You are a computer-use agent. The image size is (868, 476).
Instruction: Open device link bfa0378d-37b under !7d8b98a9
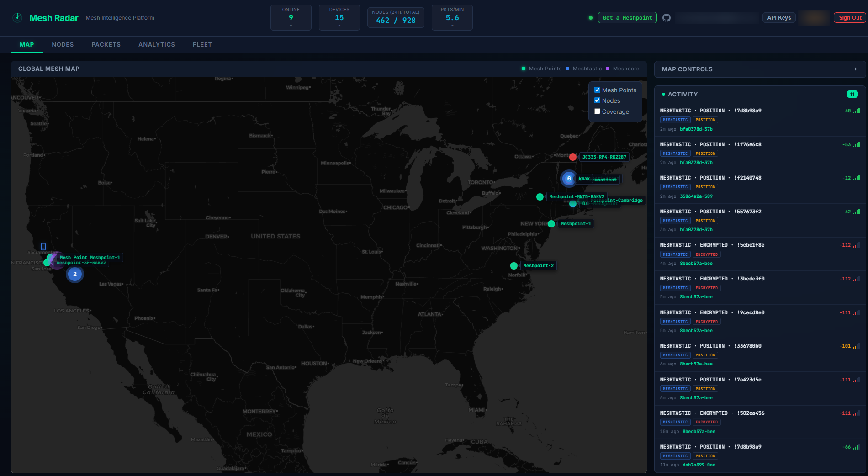(696, 129)
